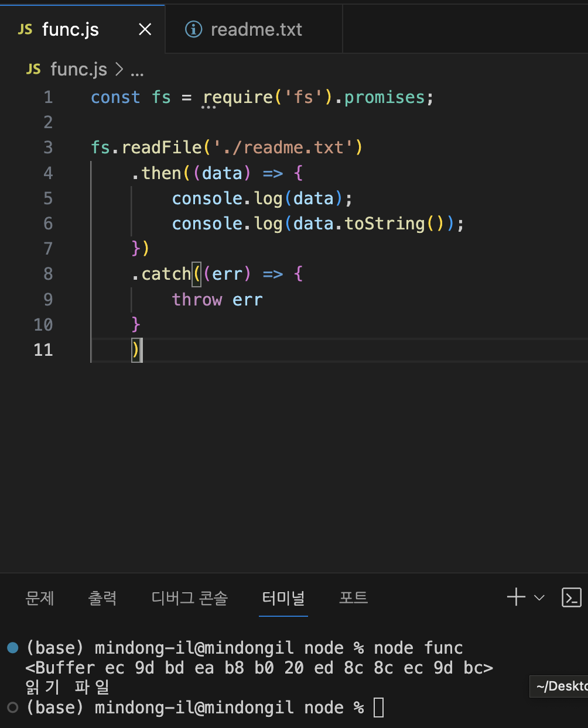Click the gray circle beside last prompt
This screenshot has height=728, width=588.
click(x=13, y=708)
